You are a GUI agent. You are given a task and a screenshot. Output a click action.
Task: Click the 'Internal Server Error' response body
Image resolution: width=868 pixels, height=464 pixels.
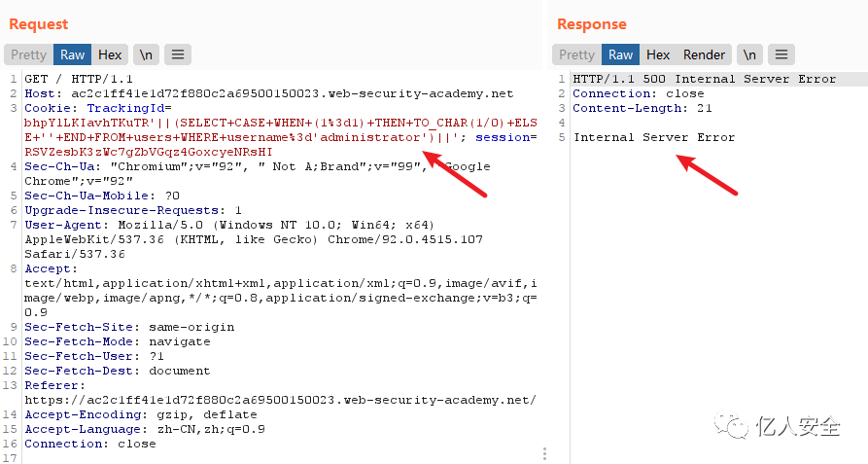(x=654, y=137)
